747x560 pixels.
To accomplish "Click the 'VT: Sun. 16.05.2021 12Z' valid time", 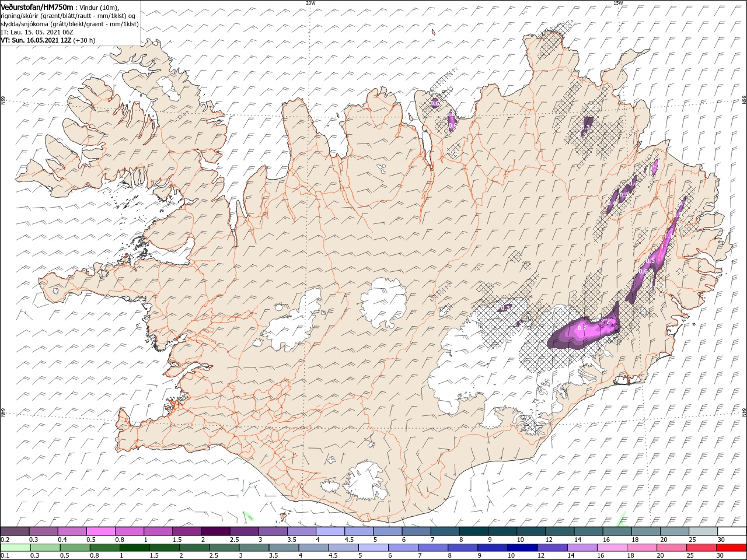I will (x=36, y=40).
